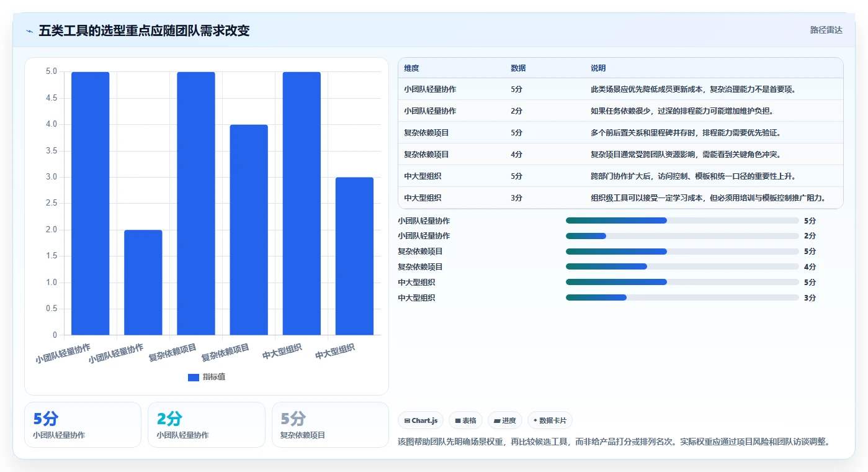
Task: Toggle the 指标值 legend color box
Action: click(x=194, y=377)
